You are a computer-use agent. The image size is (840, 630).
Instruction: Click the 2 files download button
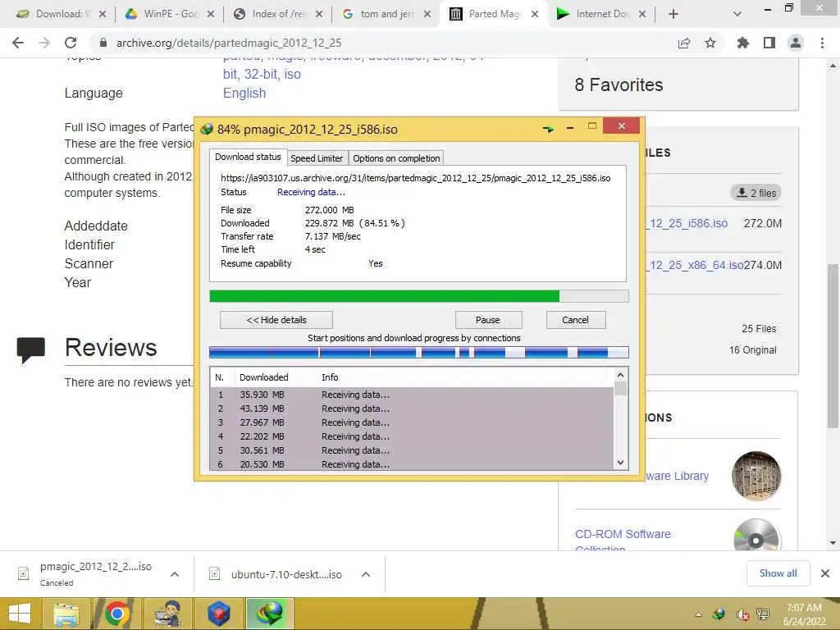click(x=756, y=193)
